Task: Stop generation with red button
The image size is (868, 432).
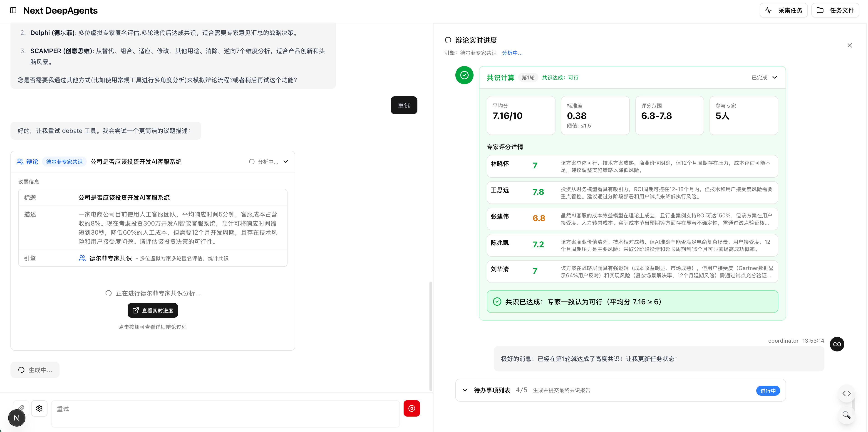Action: pos(412,408)
